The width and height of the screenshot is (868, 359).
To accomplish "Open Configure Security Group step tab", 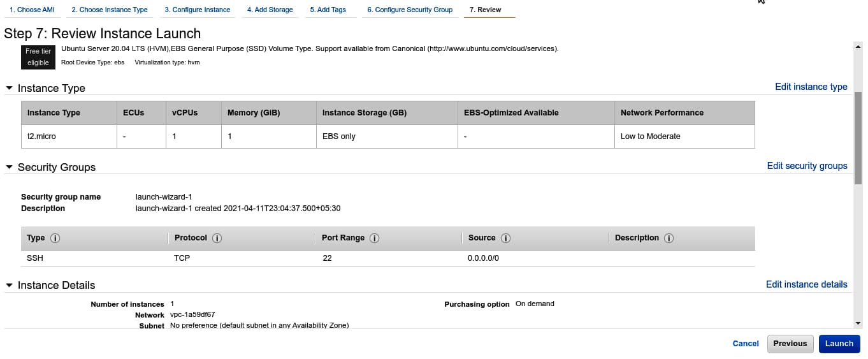I will pyautogui.click(x=410, y=10).
